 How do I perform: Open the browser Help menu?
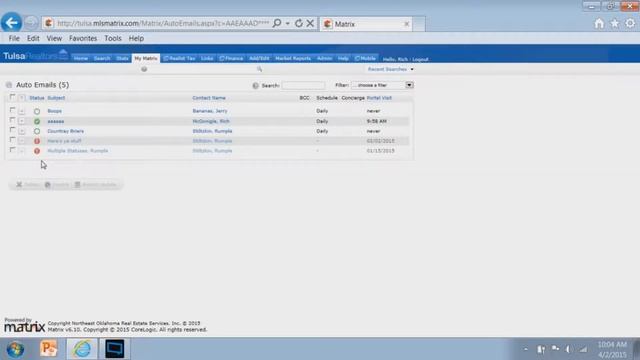[x=136, y=38]
